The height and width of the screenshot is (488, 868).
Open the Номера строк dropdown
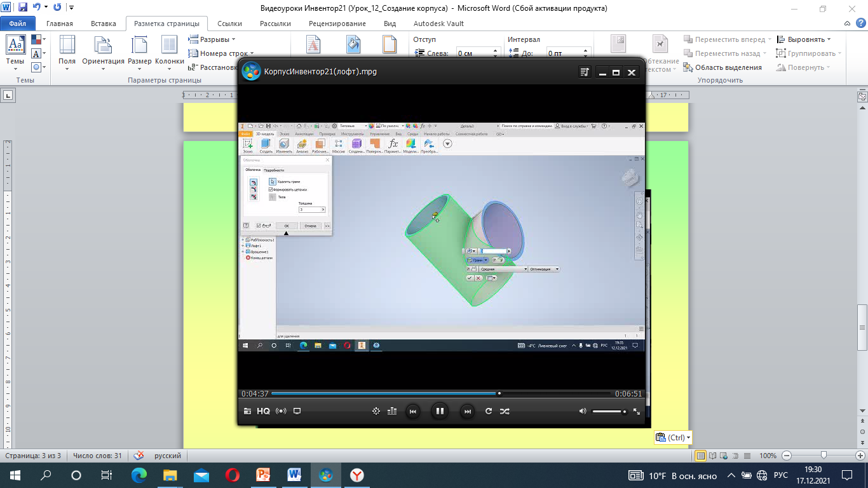pos(221,53)
